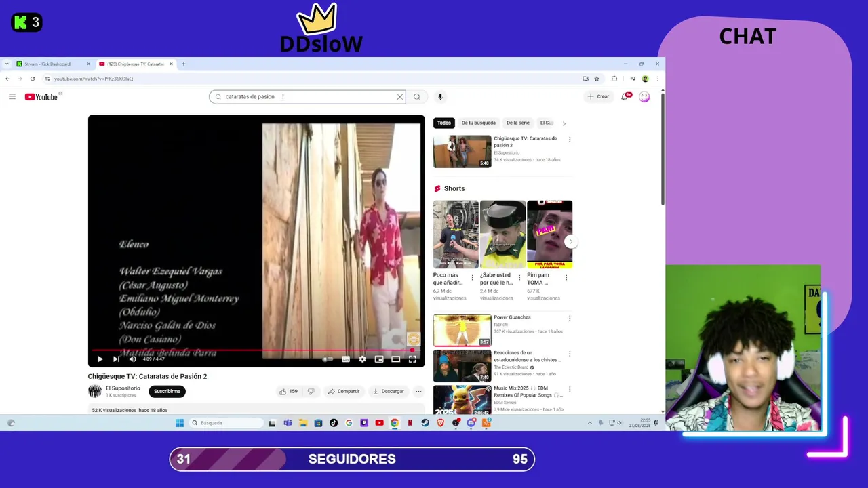The width and height of the screenshot is (868, 488).
Task: Open TikTok from the taskbar
Action: pyautogui.click(x=334, y=423)
